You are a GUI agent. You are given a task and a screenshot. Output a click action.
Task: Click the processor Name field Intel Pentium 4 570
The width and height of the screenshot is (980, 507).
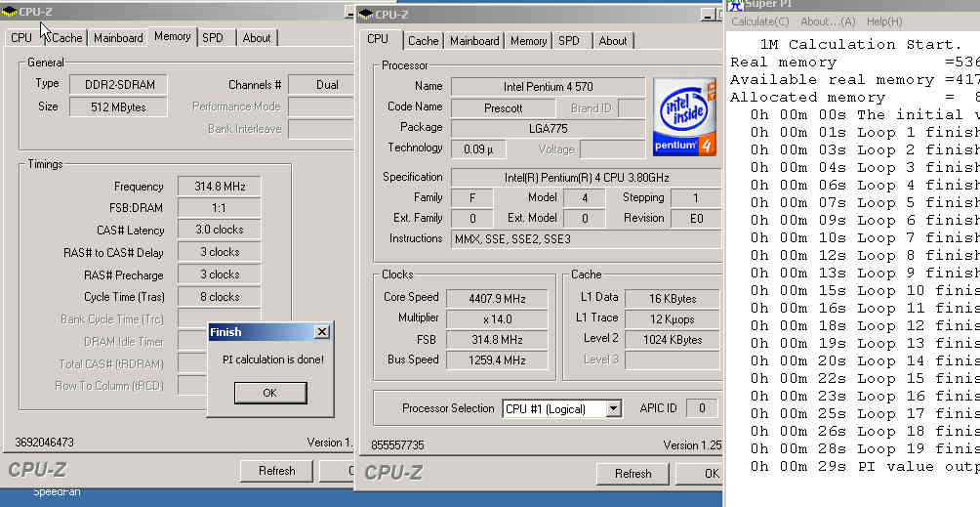(x=549, y=87)
